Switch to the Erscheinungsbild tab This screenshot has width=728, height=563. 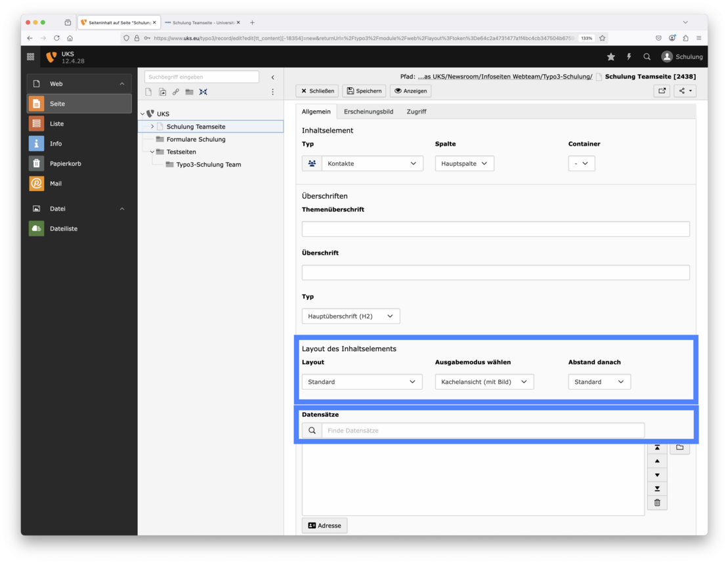point(368,112)
